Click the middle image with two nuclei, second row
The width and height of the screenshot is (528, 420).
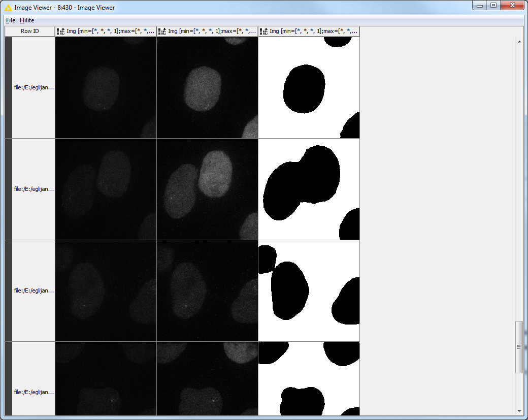(207, 189)
